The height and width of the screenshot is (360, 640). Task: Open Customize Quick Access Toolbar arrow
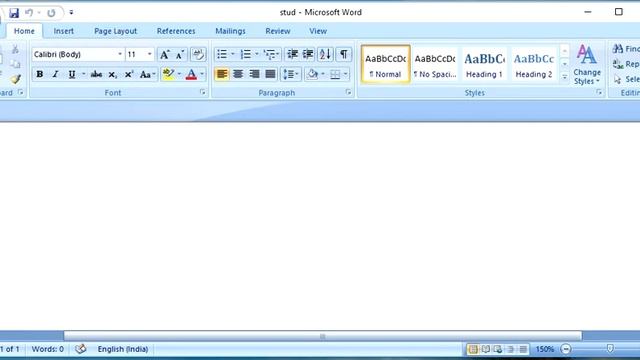point(71,13)
